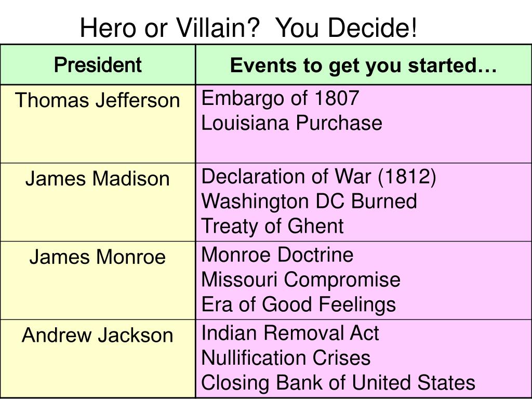This screenshot has width=532, height=399.
Task: Select the Events to get you started header
Action: (363, 65)
